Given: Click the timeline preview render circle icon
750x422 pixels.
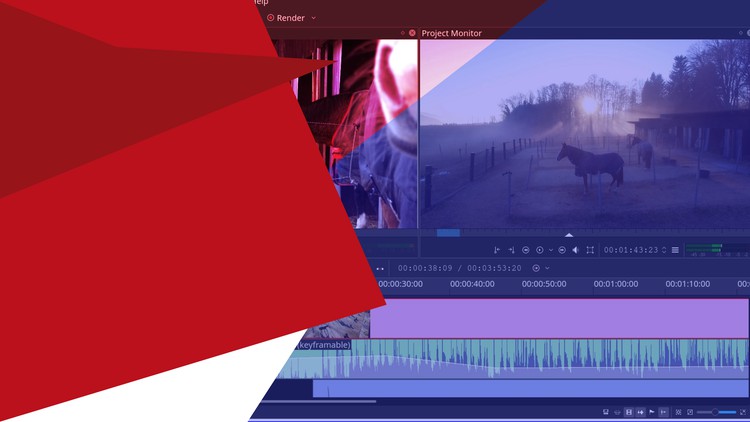Looking at the screenshot, I should tap(536, 268).
